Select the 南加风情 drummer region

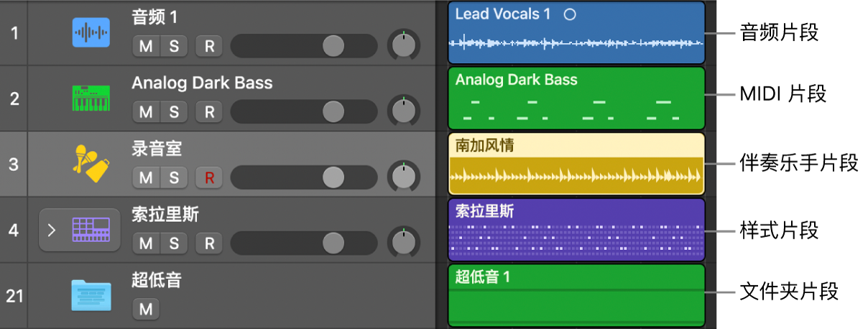pos(576,164)
